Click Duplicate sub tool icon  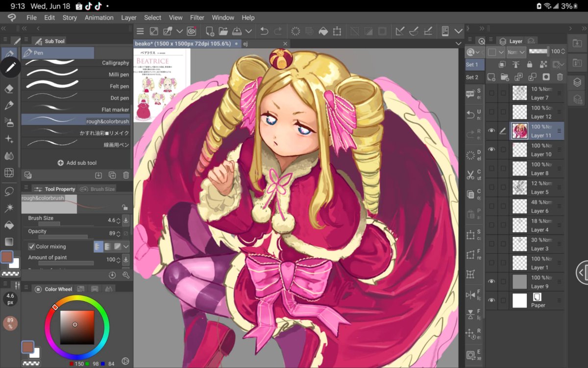(x=112, y=175)
